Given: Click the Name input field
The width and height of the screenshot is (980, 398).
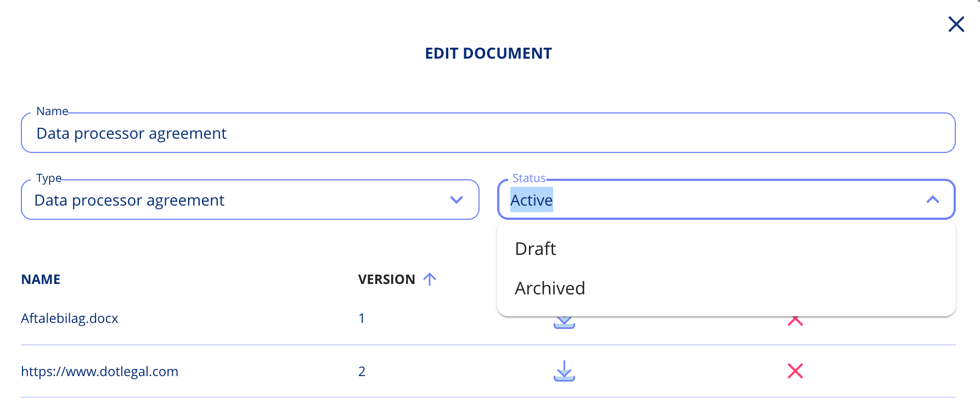Looking at the screenshot, I should pos(488,133).
